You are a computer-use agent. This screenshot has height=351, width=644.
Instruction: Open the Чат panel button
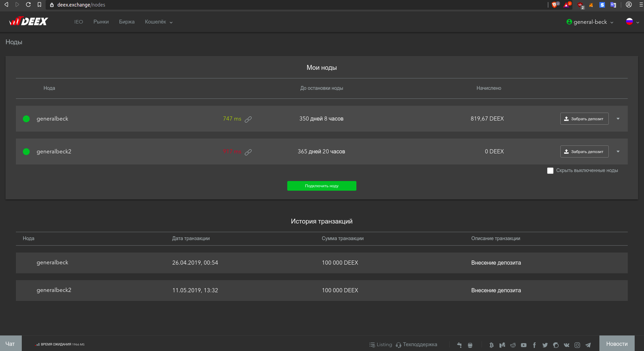(10, 343)
